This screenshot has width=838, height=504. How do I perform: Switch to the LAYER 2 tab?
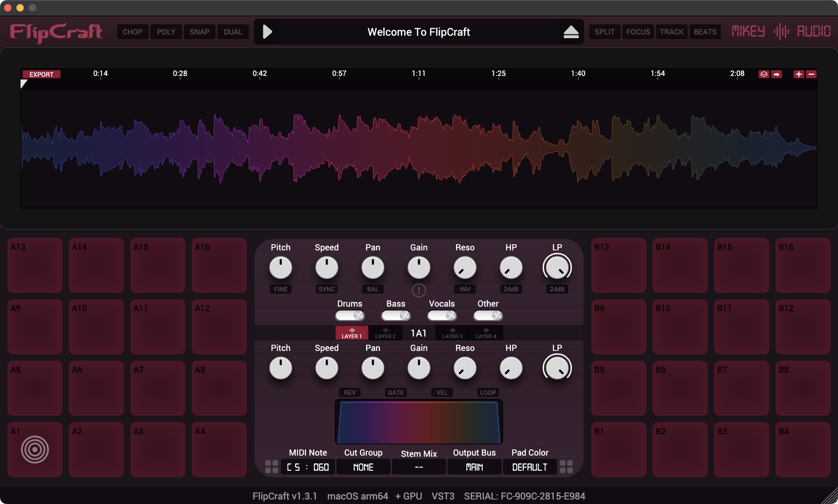[x=385, y=333]
